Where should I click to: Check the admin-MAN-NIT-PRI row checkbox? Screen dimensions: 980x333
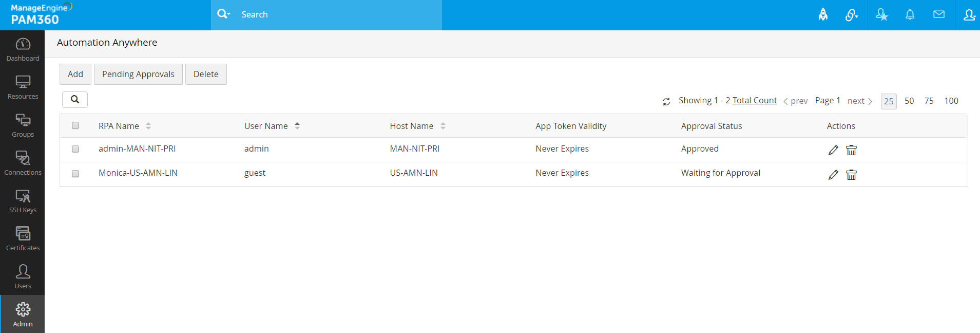(x=75, y=149)
